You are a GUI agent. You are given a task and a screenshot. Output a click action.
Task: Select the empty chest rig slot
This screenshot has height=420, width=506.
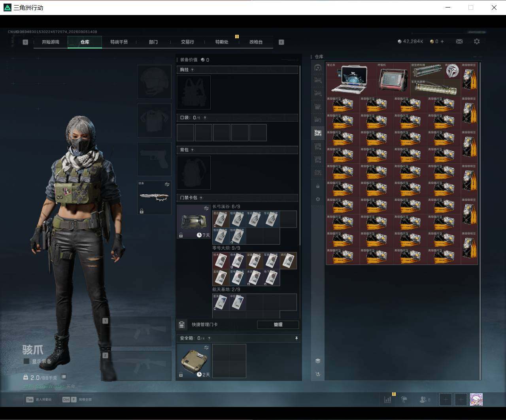194,92
